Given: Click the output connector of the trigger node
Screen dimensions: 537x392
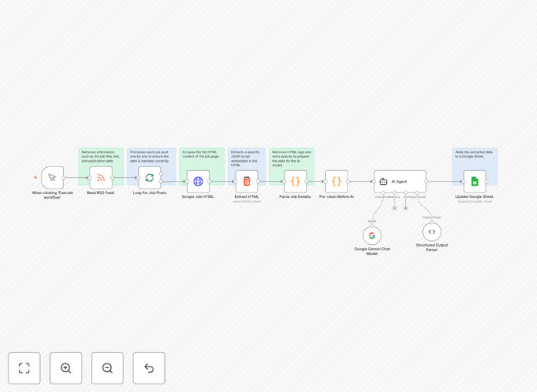Looking at the screenshot, I should pos(64,178).
